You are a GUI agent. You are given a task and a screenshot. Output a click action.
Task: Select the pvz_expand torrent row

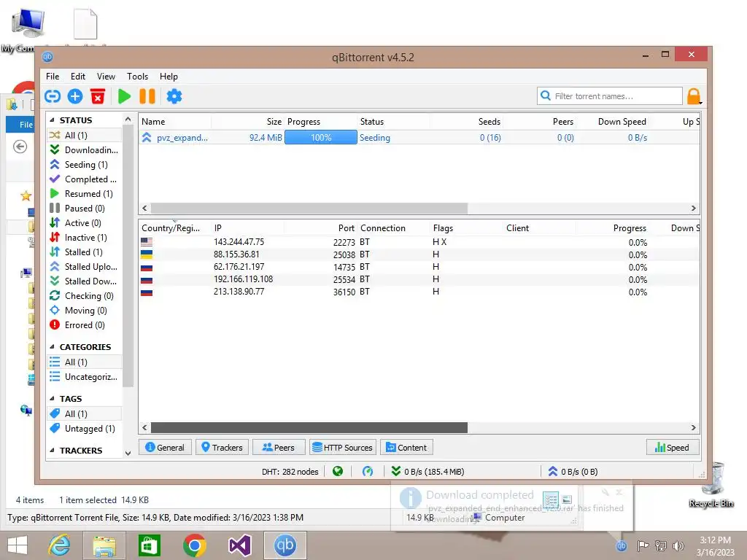(x=419, y=138)
